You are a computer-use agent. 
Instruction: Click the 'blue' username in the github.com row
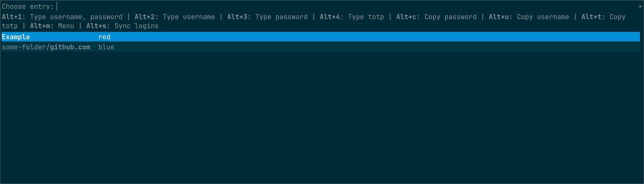(106, 47)
